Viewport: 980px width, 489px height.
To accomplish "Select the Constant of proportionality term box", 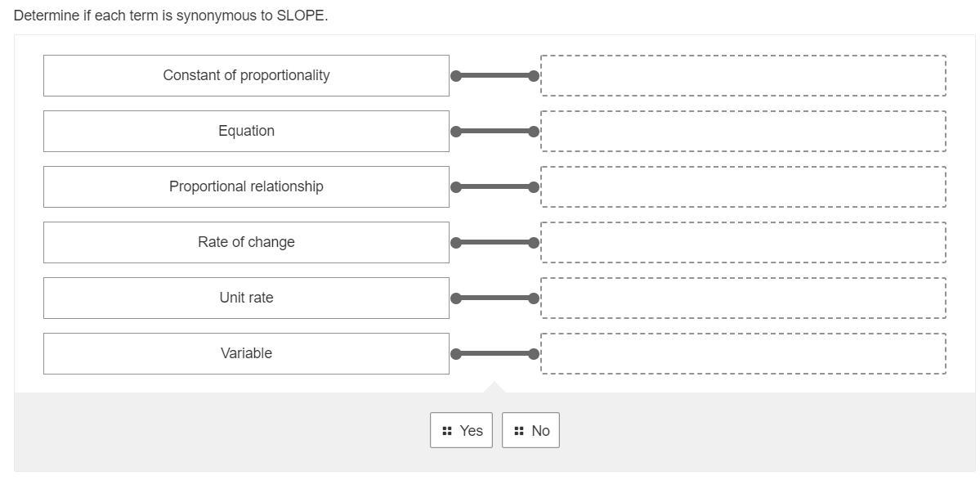I will pos(246,75).
